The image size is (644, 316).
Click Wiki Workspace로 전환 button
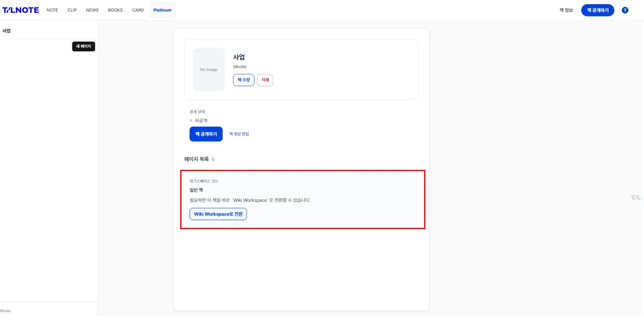[x=218, y=214]
